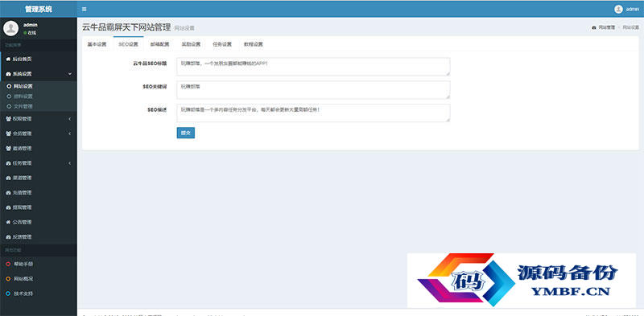The width and height of the screenshot is (644, 316).
Task: Select the blue circle 技术支持 icon
Action: coord(8,293)
